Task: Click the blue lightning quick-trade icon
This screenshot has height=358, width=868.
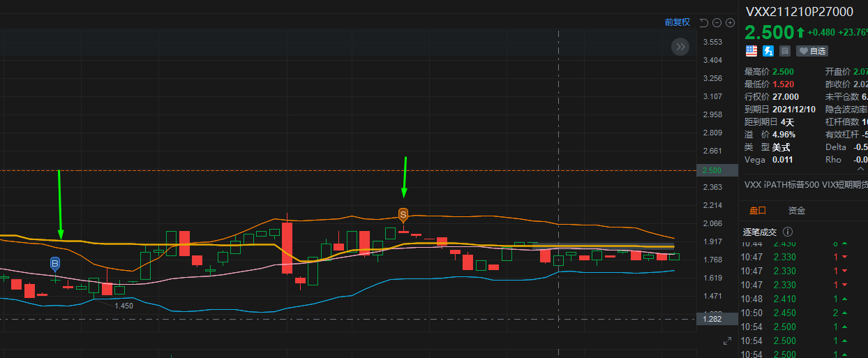Action: 768,51
